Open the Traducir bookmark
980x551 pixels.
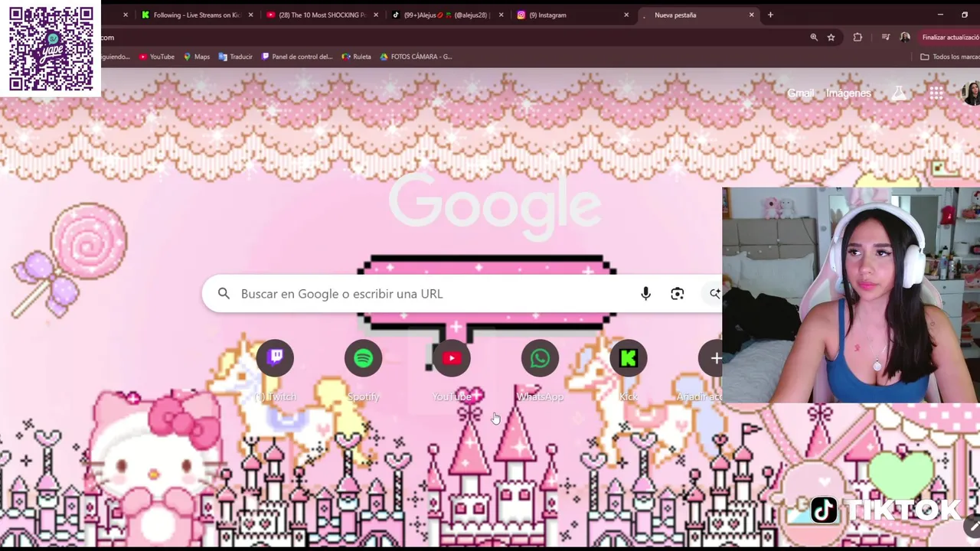click(x=235, y=57)
